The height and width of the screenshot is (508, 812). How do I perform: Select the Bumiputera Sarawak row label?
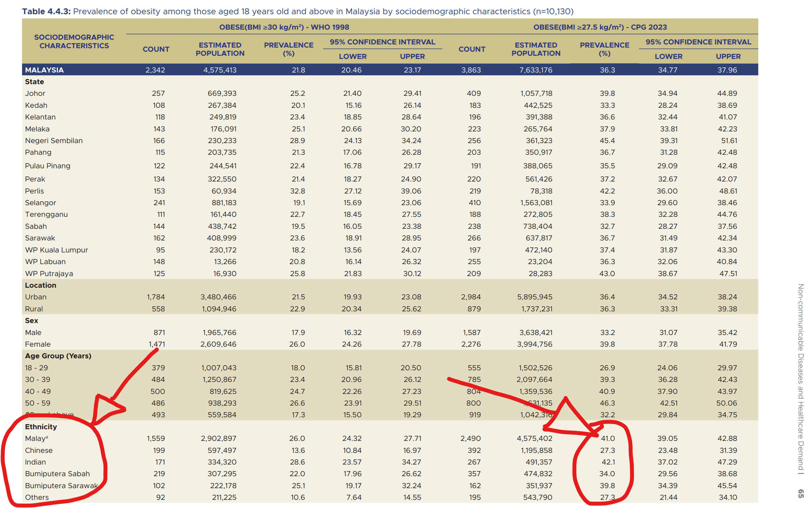[61, 486]
